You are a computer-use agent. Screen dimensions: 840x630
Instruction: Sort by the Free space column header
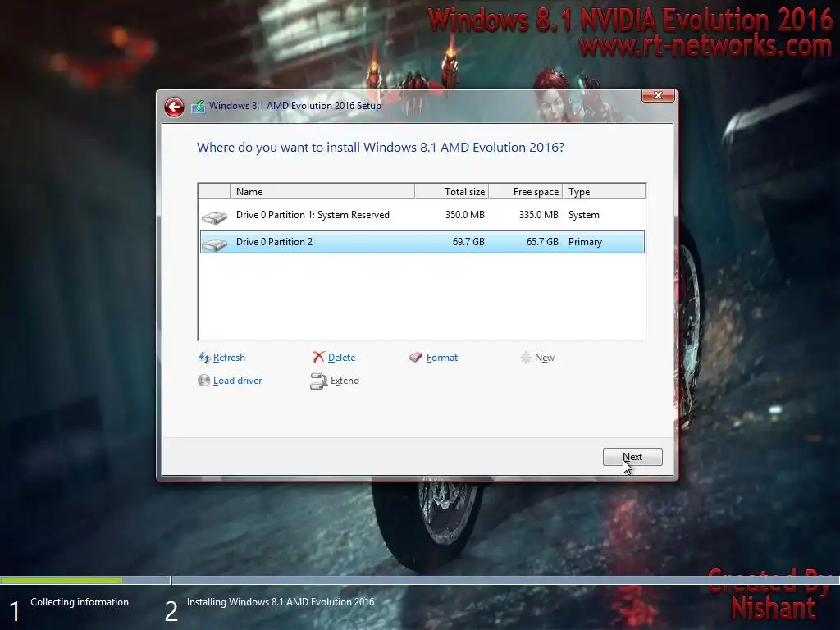(x=526, y=191)
